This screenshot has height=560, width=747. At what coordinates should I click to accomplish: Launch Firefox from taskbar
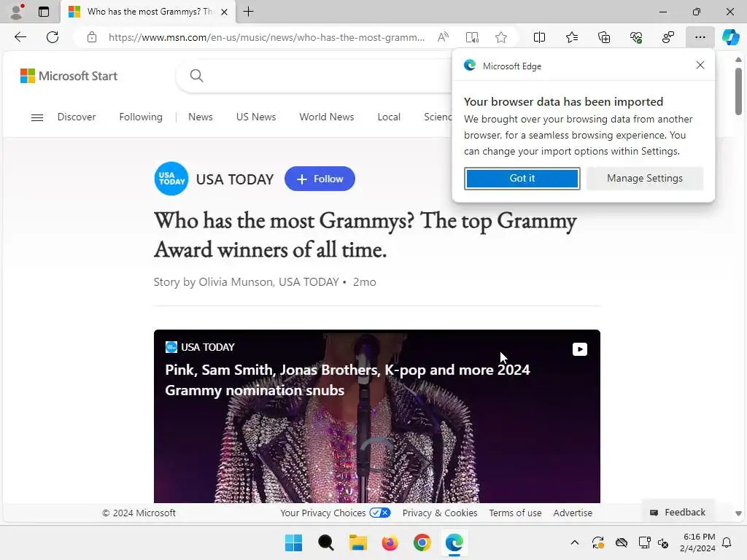(390, 542)
